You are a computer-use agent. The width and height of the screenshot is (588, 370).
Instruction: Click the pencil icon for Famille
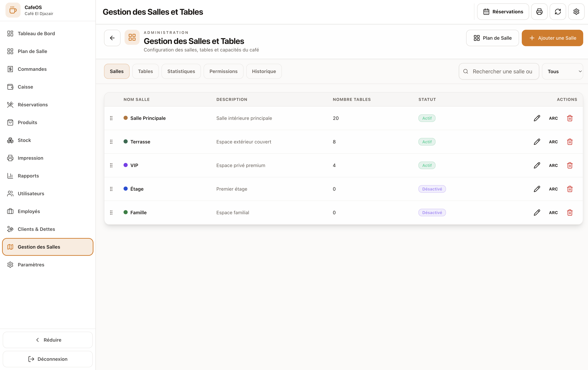(x=537, y=213)
